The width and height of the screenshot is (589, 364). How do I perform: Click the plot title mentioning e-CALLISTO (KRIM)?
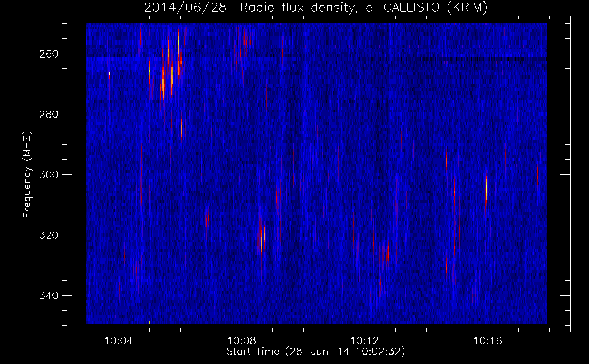point(316,8)
